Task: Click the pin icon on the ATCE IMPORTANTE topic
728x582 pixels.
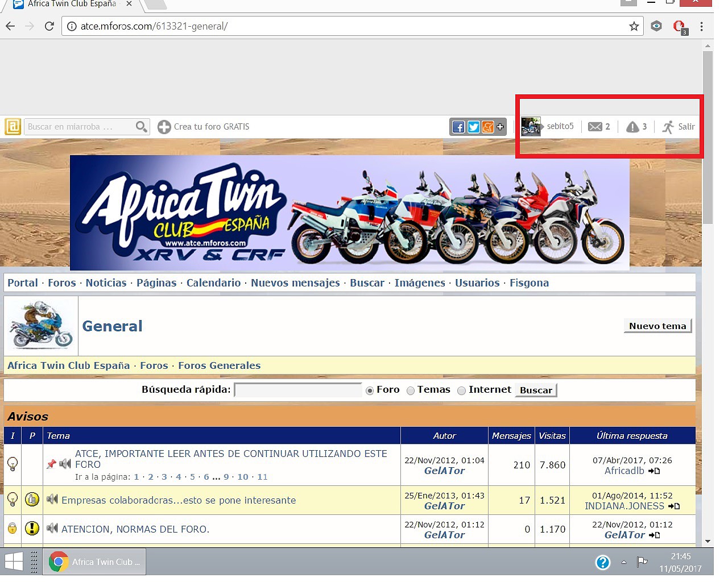Action: [51, 464]
